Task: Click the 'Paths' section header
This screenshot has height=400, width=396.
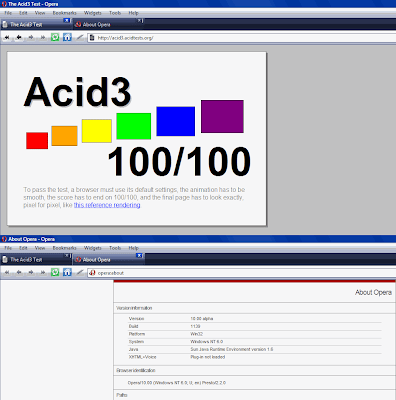Action: (122, 395)
